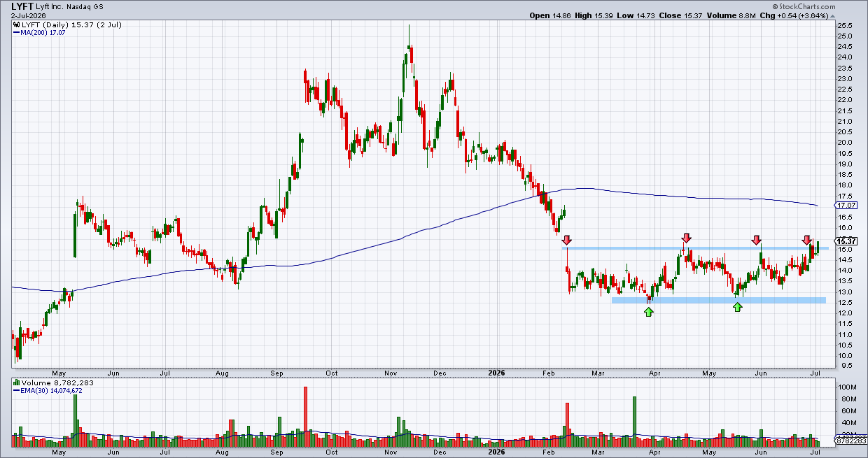868x458 pixels.
Task: Click the 'Open 14.86' value in header
Action: click(551, 15)
